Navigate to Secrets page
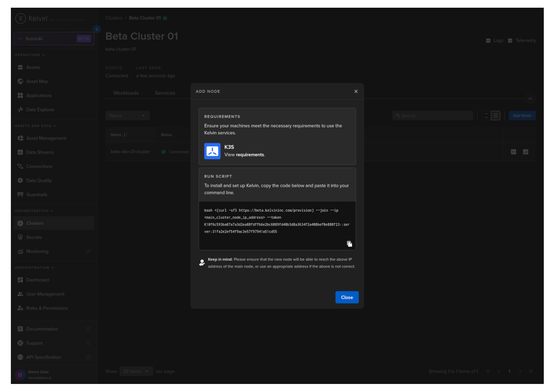Screen dimensions: 555x392 pos(34,237)
